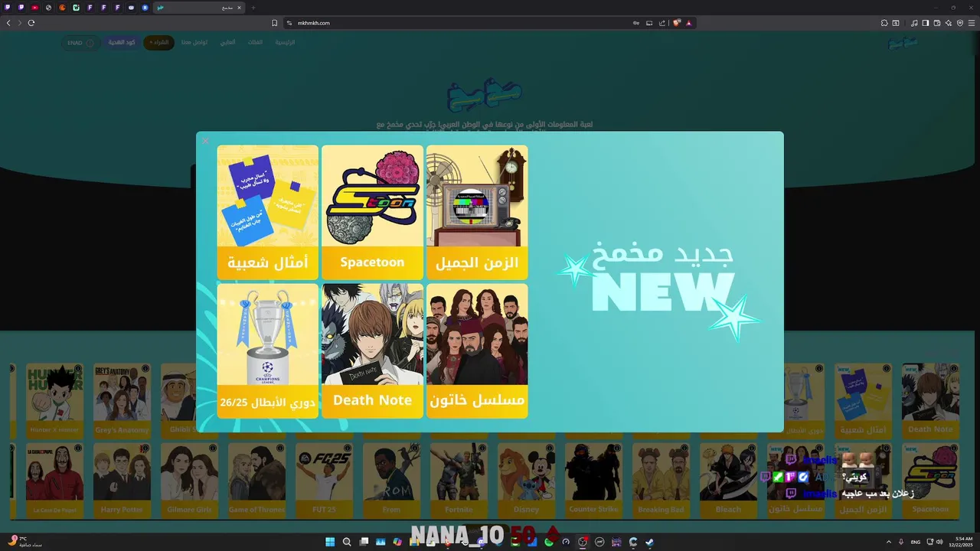Go back with the browser back arrow

tap(8, 23)
